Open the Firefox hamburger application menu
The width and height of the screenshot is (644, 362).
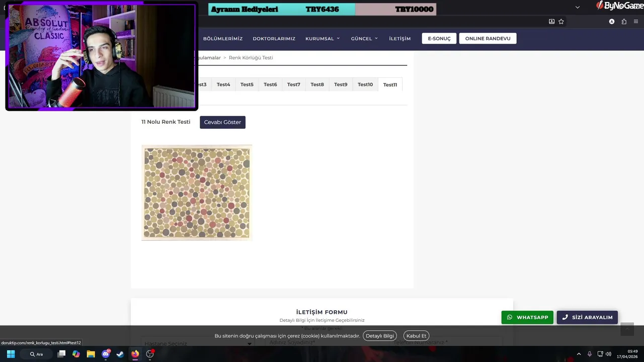(636, 22)
